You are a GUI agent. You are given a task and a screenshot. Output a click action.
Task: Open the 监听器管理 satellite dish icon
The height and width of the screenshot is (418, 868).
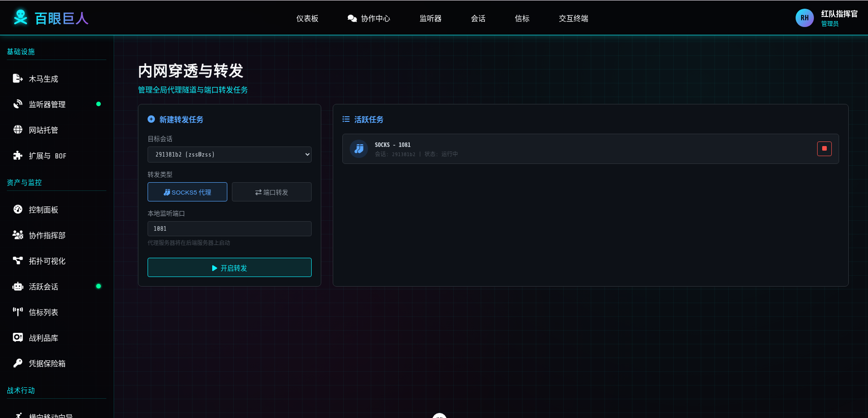(17, 104)
